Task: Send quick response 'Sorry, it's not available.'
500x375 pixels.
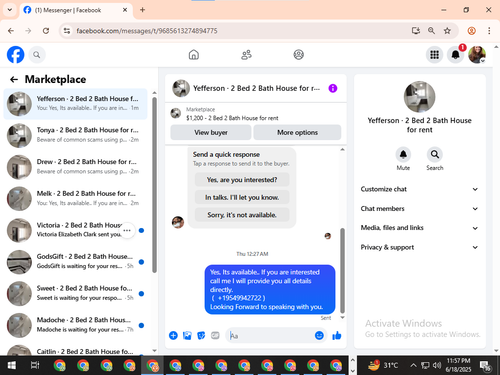Action: 242,215
